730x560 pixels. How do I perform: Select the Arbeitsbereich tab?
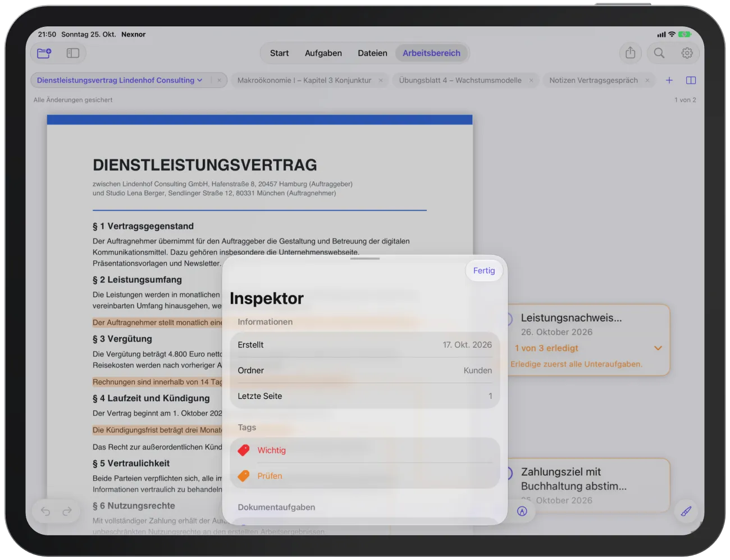point(431,53)
